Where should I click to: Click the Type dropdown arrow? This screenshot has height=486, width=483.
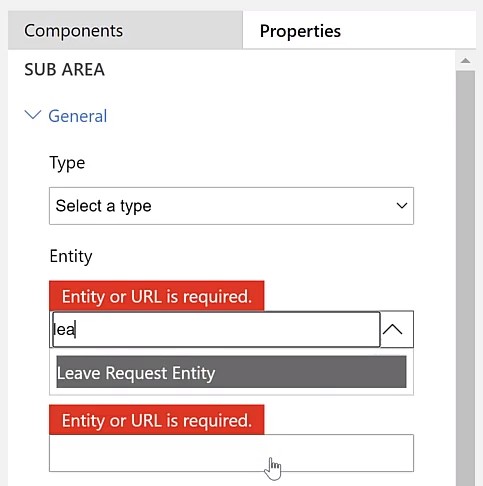[402, 206]
